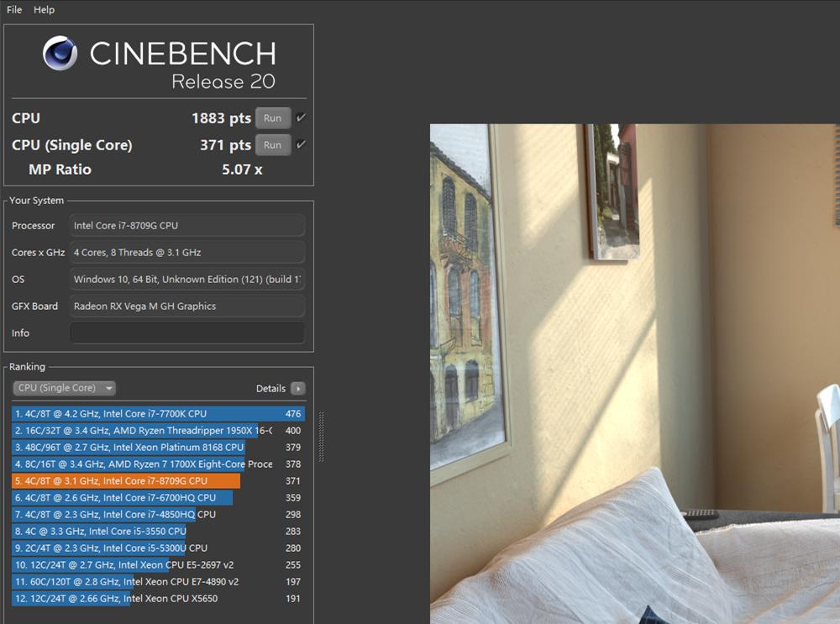Open the File menu
Screen dimensions: 840x624
14,9
